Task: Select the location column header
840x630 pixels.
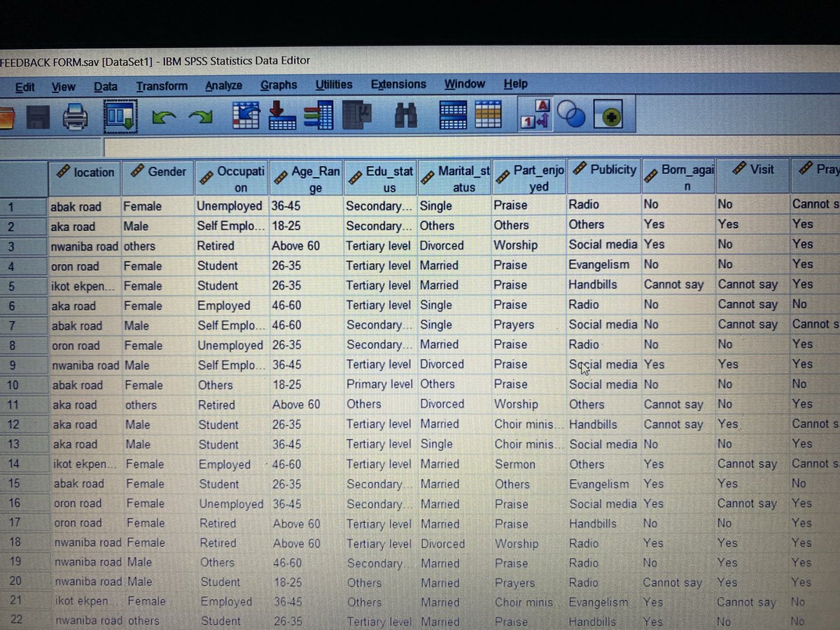Action: coord(85,178)
